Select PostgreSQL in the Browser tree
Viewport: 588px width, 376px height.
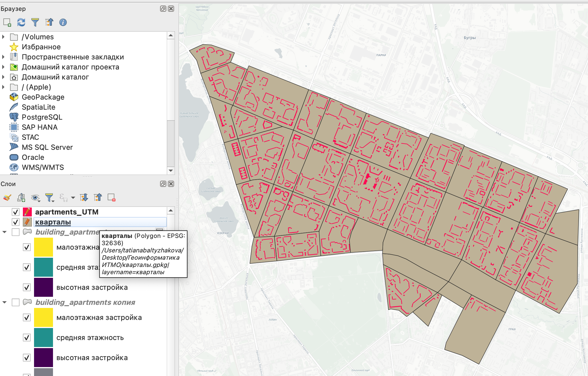pos(42,117)
